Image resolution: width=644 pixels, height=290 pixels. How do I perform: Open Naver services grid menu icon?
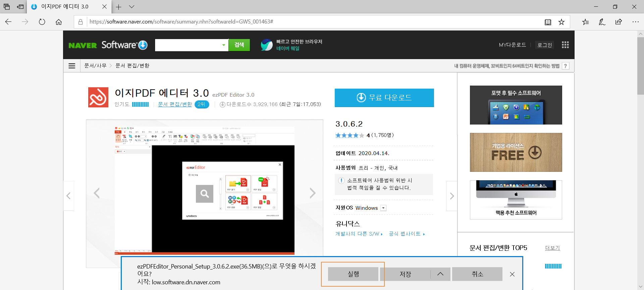(565, 45)
